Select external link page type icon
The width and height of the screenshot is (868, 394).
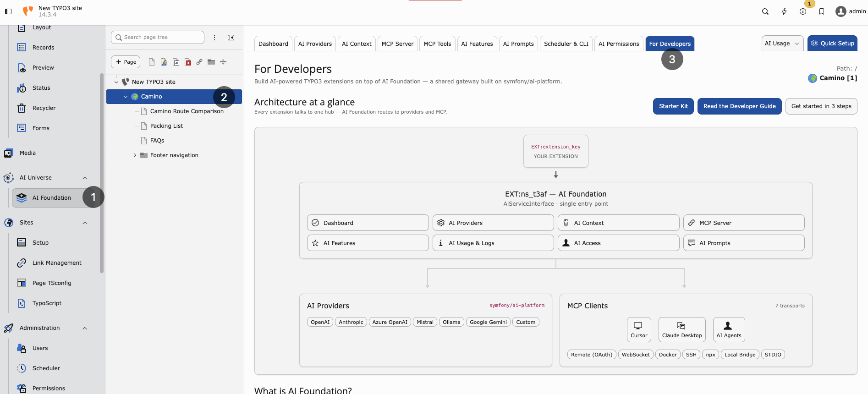coord(199,62)
